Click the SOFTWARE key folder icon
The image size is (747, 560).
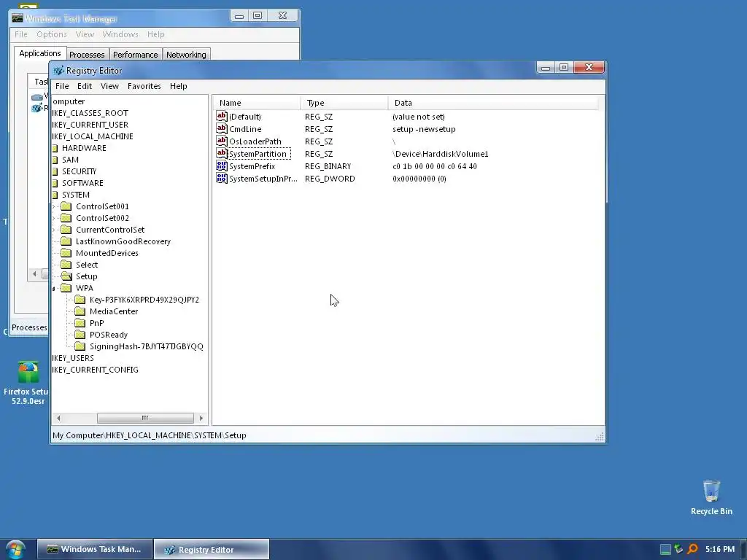point(55,183)
